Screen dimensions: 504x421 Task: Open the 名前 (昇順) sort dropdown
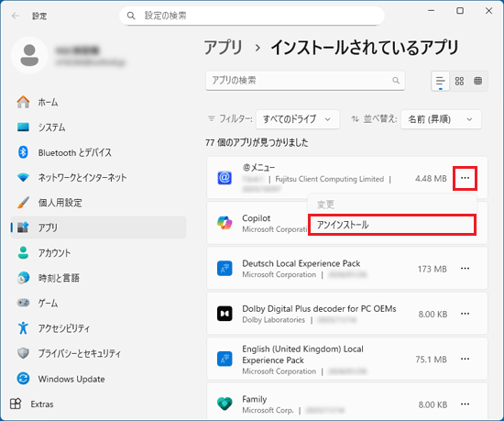click(441, 119)
